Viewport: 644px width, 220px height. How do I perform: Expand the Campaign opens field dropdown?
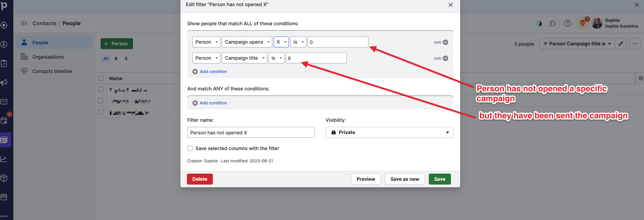click(247, 42)
